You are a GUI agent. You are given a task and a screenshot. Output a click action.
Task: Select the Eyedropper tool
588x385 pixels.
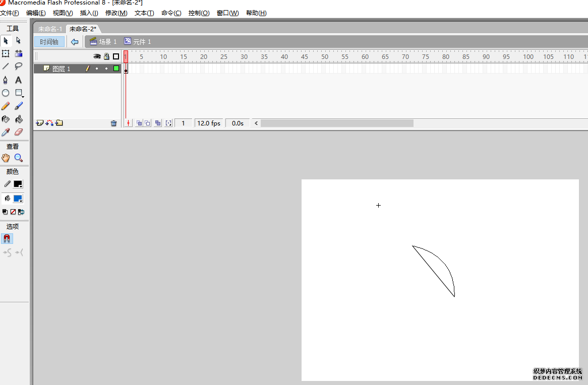[x=6, y=133]
